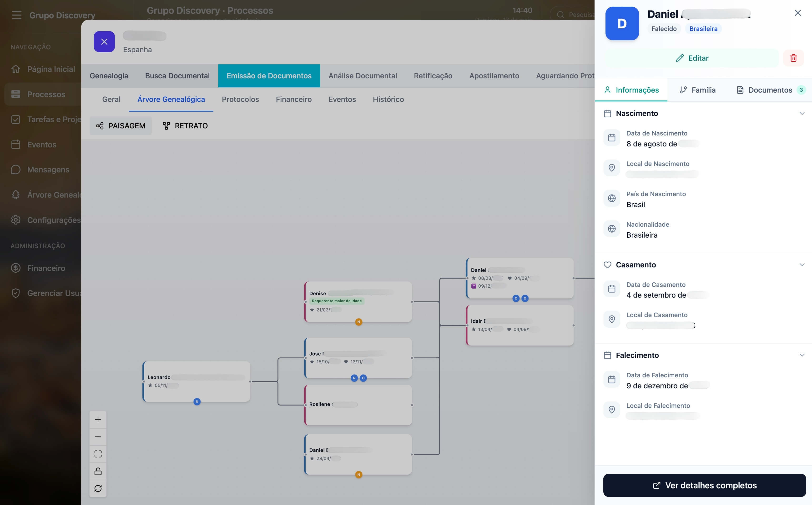Click the Nacionalidade value Brasileira
This screenshot has height=505, width=812.
[x=642, y=235]
